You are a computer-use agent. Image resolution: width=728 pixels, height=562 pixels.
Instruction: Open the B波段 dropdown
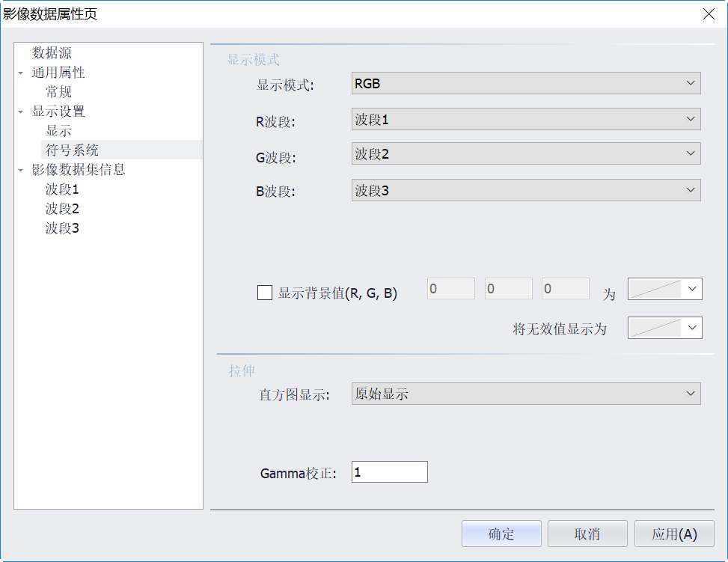pos(525,190)
